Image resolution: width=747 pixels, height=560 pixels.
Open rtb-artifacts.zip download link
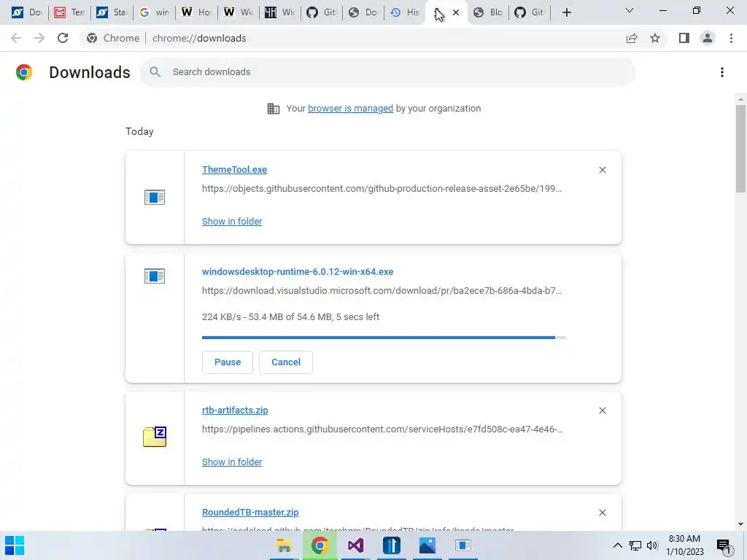pyautogui.click(x=235, y=411)
